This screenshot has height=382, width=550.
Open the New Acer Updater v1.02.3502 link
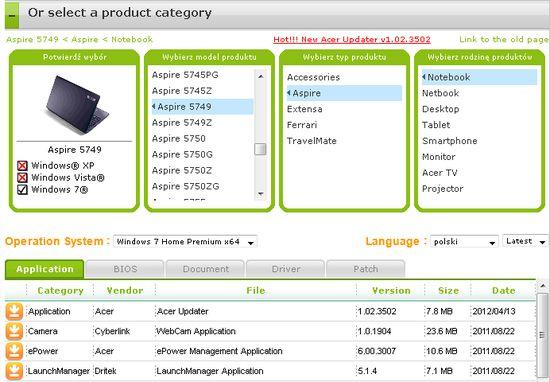(x=352, y=39)
